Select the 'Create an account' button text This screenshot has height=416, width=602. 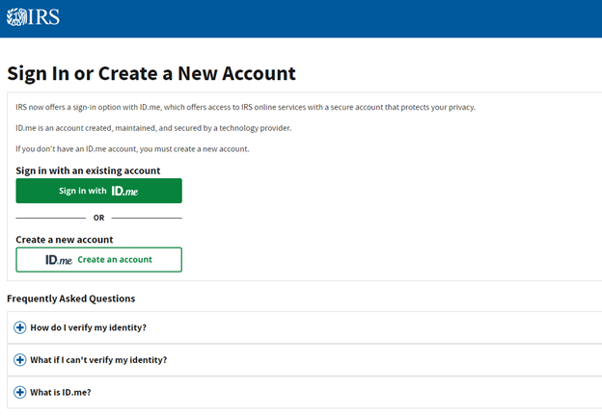(x=115, y=260)
